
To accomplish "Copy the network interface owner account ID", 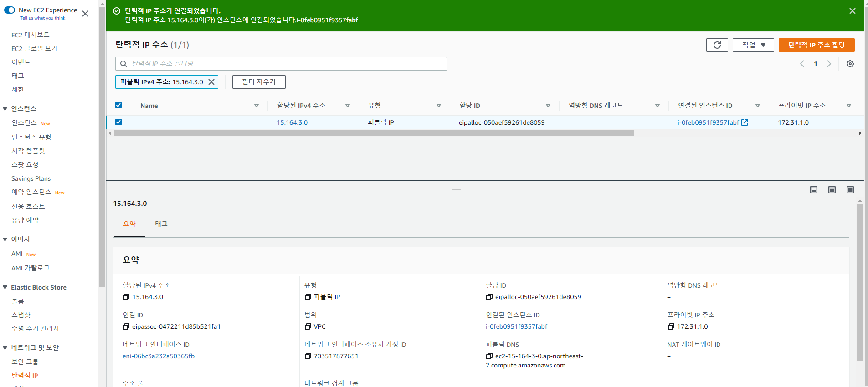I will (308, 356).
